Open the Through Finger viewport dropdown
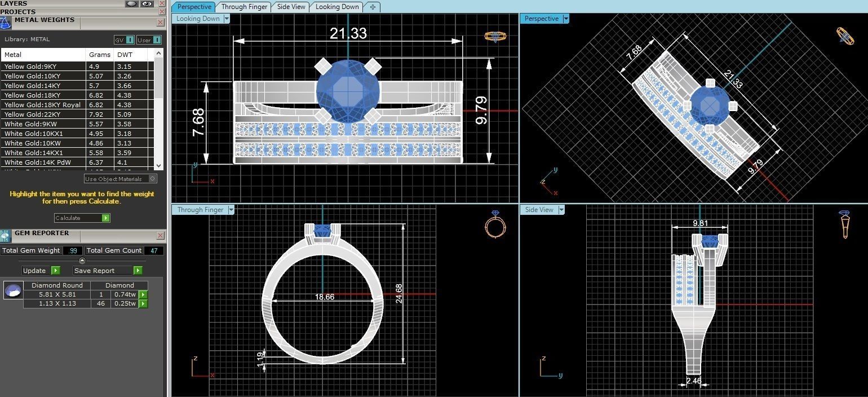 coord(231,210)
